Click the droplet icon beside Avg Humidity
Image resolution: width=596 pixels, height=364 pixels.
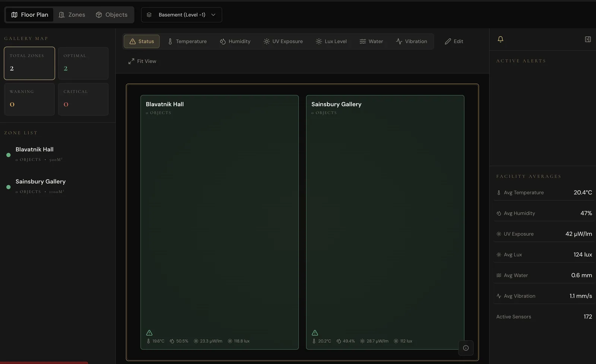(x=499, y=213)
